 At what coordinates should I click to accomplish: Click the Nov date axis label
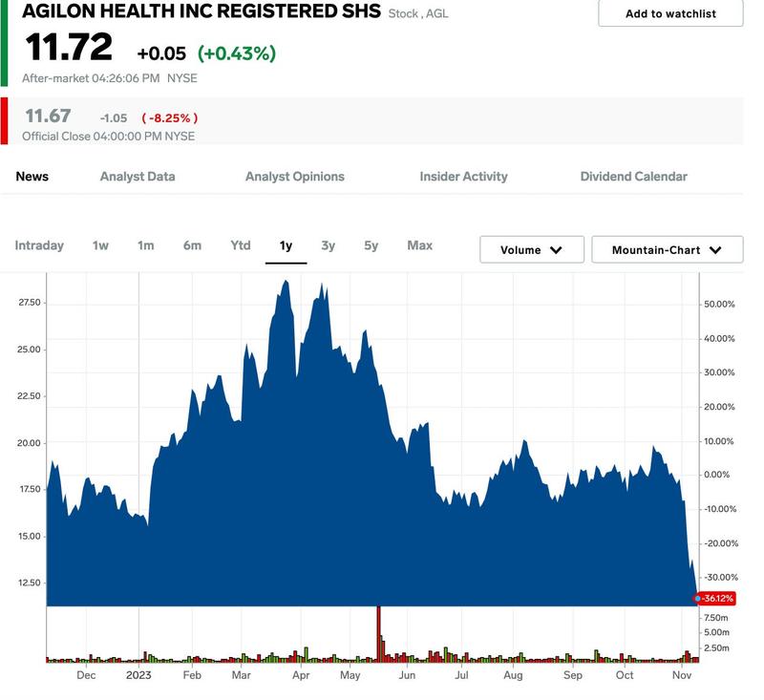[682, 675]
